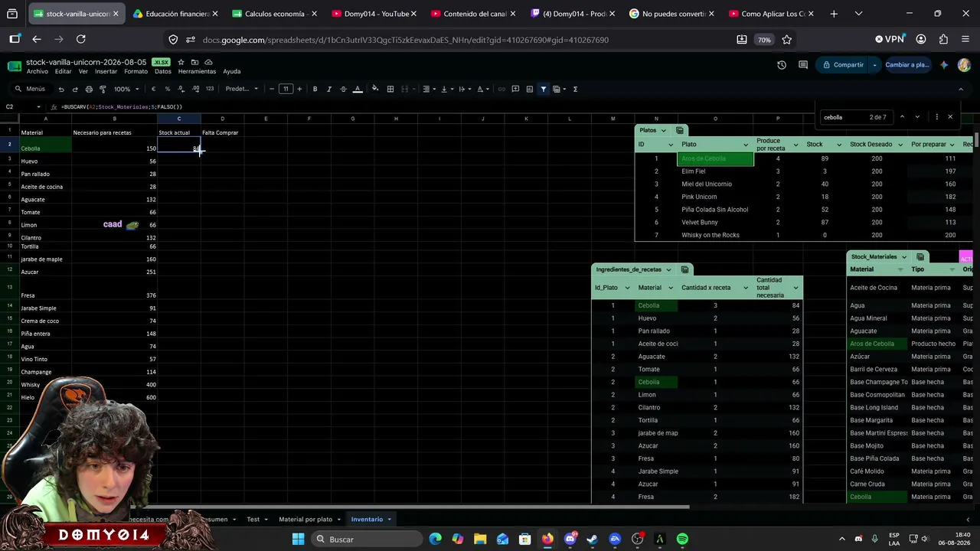
Task: Open version history clock icon
Action: click(782, 65)
